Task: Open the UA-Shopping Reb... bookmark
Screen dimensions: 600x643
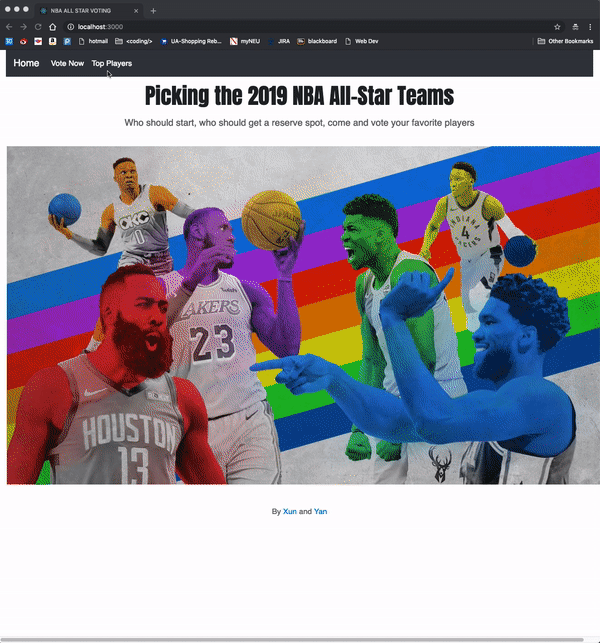Action: coord(191,41)
